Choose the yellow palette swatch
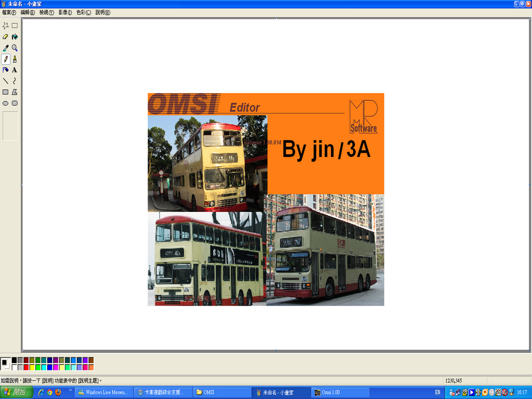This screenshot has height=399, width=532. (32, 367)
